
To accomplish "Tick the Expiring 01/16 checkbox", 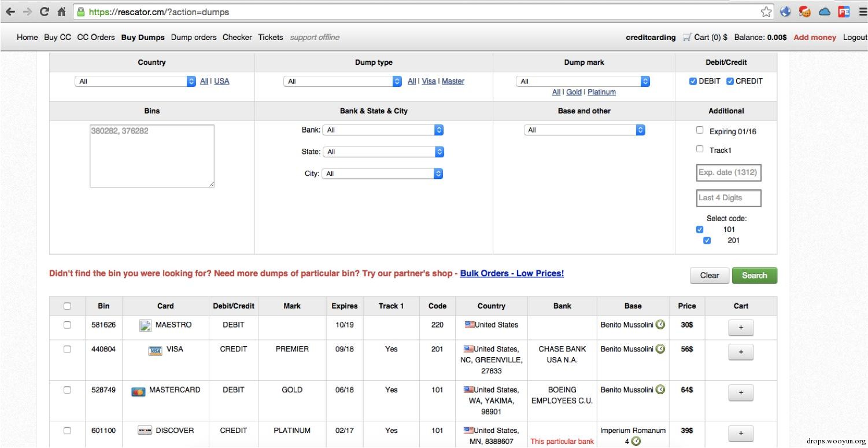I will coord(700,130).
